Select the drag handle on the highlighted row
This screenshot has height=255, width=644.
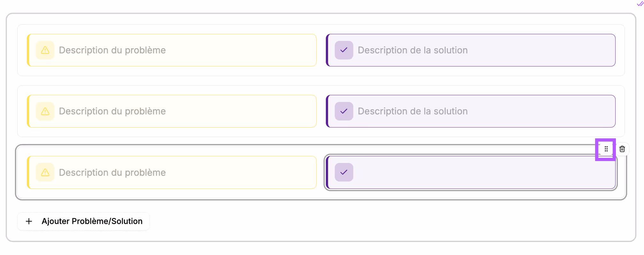(x=606, y=149)
